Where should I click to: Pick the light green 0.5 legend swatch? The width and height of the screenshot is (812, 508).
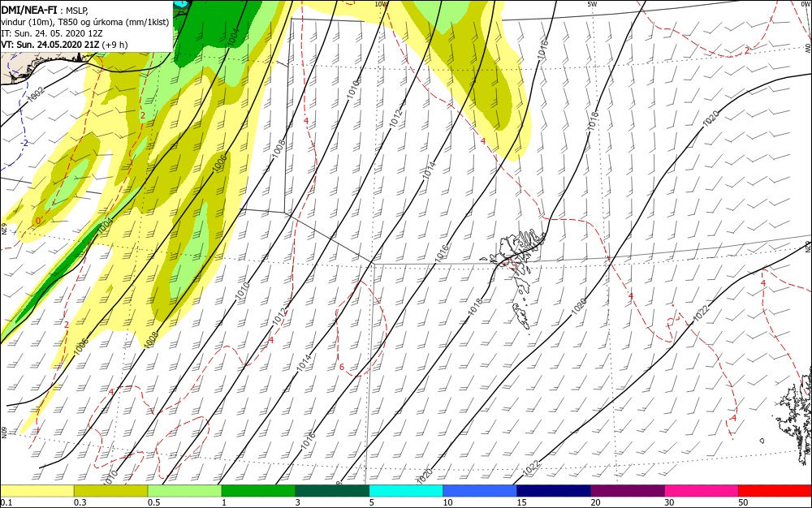[x=185, y=491]
